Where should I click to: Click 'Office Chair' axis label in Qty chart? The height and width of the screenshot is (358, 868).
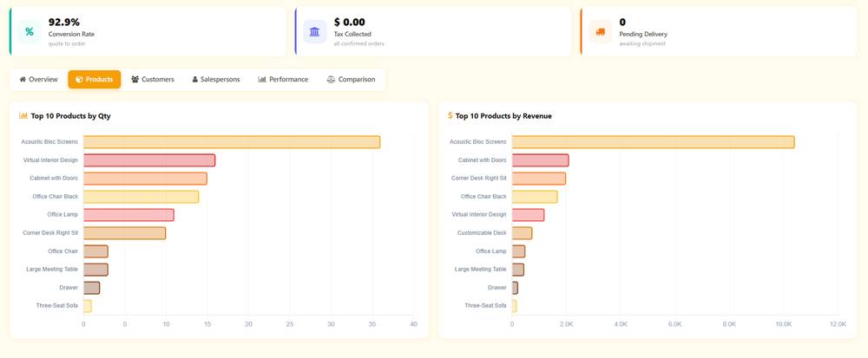tap(63, 251)
